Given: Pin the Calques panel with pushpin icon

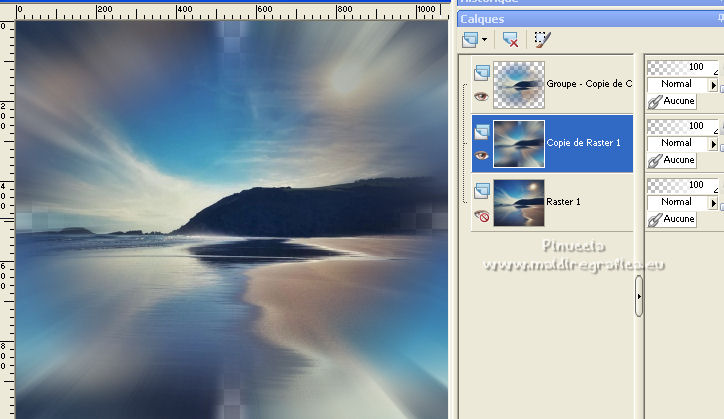Looking at the screenshot, I should (x=720, y=18).
